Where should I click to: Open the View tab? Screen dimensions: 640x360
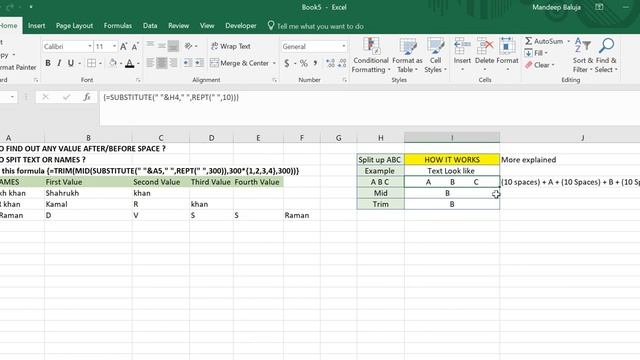(x=207, y=26)
